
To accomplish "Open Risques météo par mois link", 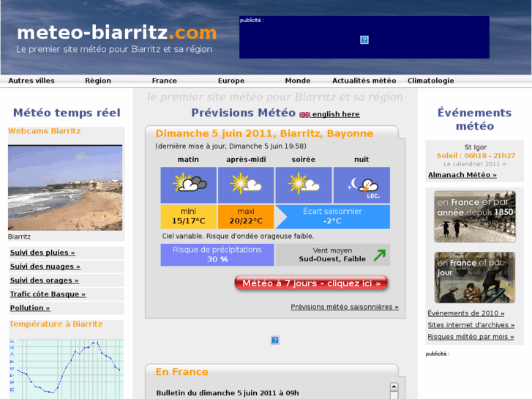I will tap(471, 337).
